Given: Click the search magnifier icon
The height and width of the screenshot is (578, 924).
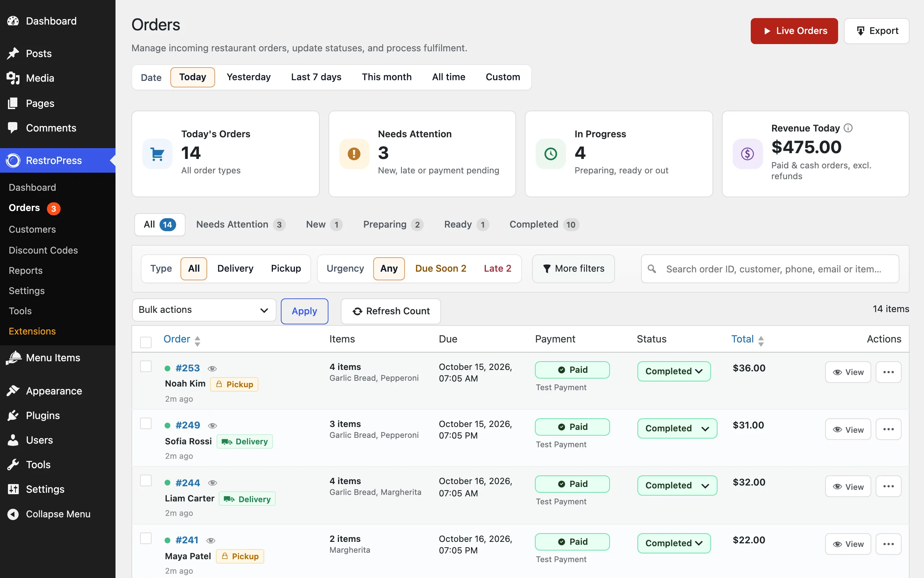Looking at the screenshot, I should tap(652, 269).
